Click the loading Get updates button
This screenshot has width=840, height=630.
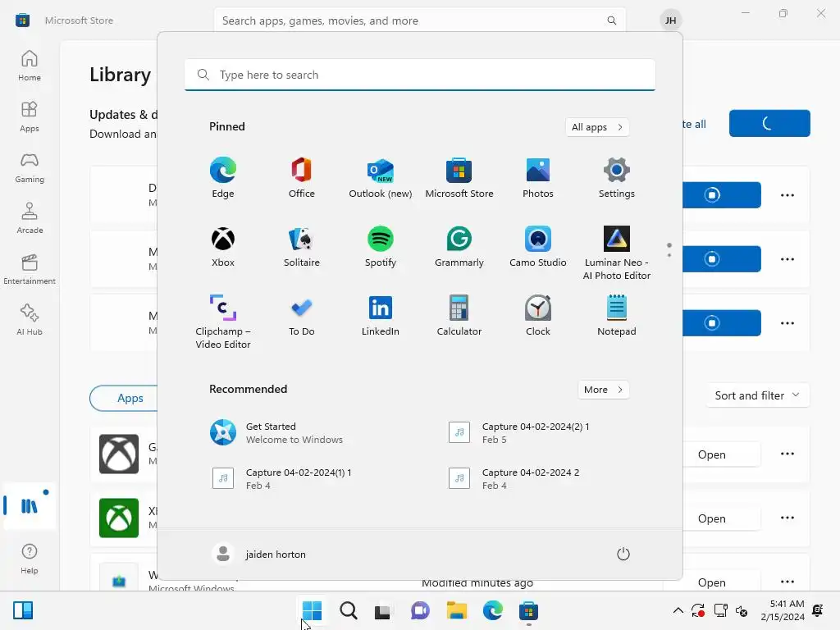tap(769, 123)
